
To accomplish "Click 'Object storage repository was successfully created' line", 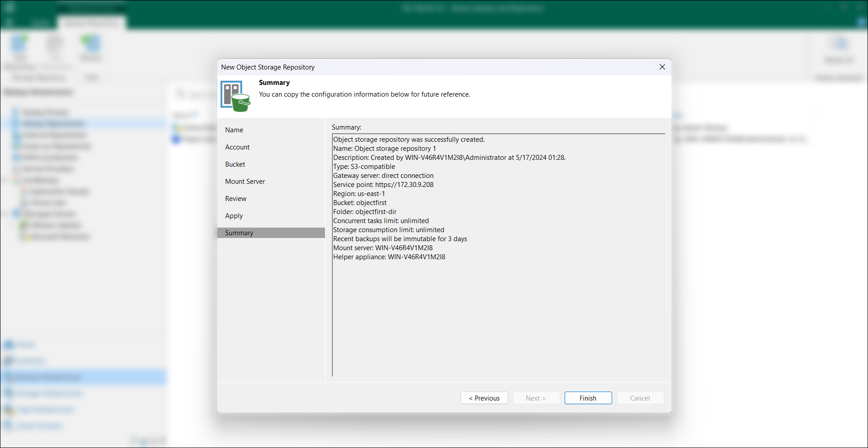I will 409,140.
